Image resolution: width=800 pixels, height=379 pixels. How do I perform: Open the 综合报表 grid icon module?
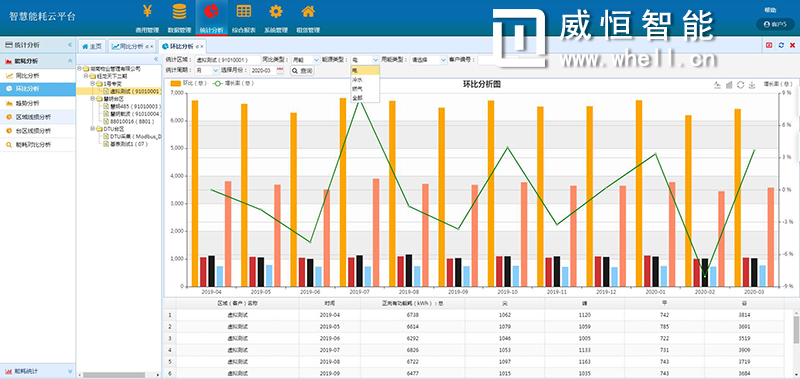point(243,18)
